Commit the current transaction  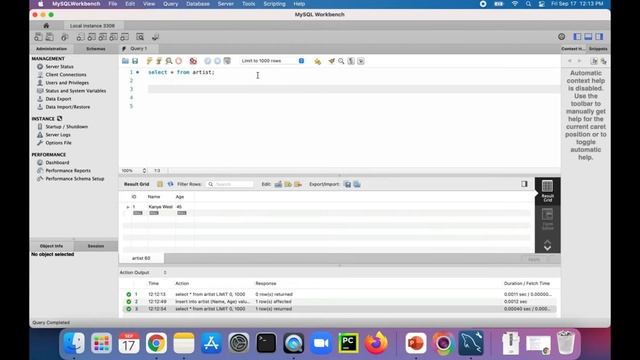pyautogui.click(x=207, y=61)
